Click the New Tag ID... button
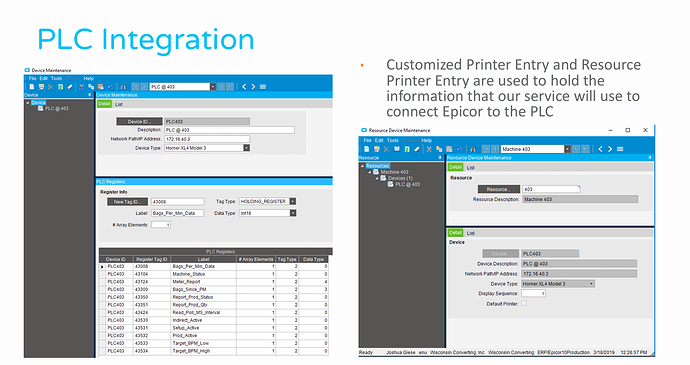The width and height of the screenshot is (690, 365). 128,202
